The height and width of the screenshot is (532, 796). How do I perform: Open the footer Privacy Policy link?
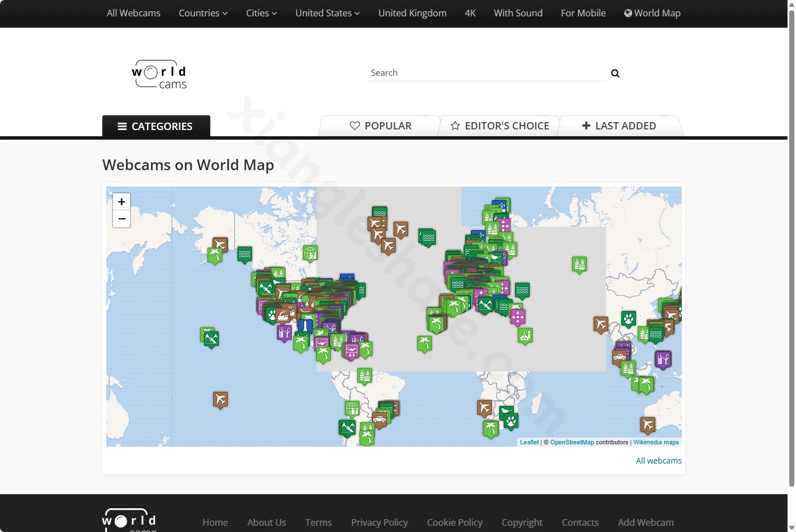(379, 522)
